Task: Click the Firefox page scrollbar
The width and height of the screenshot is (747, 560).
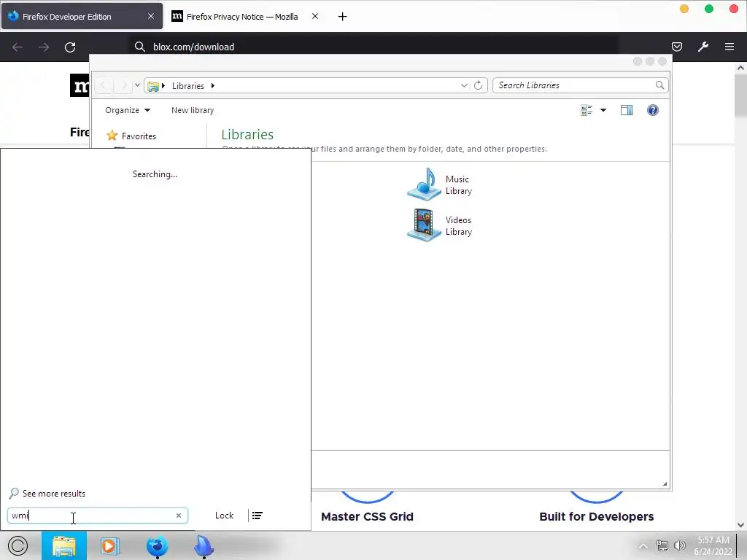Action: (x=741, y=96)
